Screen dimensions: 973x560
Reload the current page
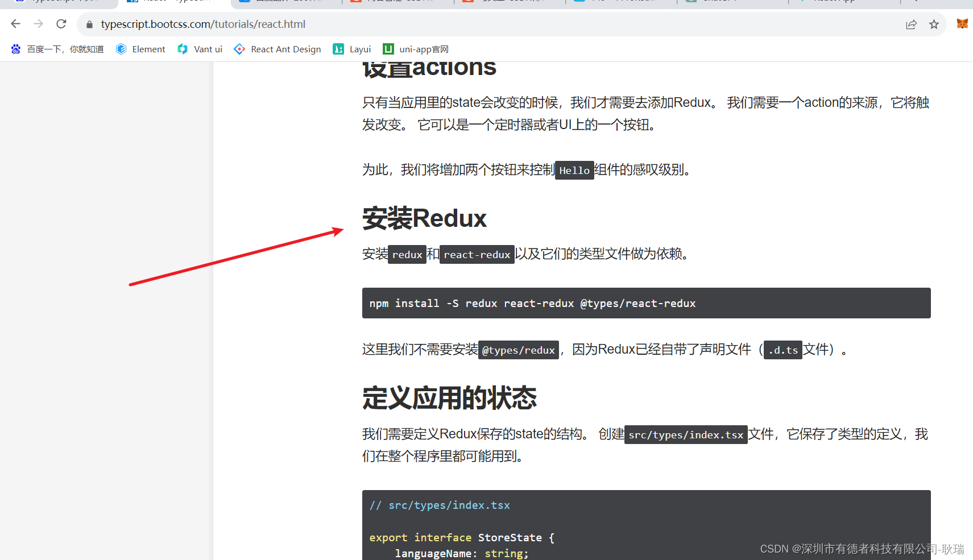(61, 24)
